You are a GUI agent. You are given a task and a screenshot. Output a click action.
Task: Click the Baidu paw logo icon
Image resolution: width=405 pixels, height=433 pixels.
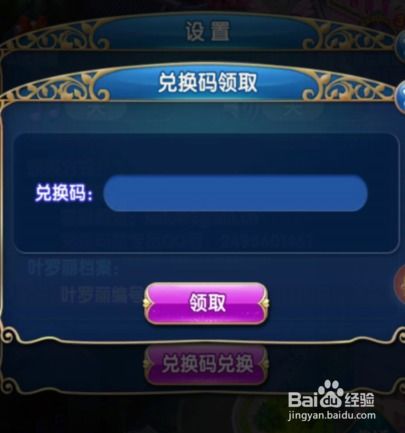330,393
